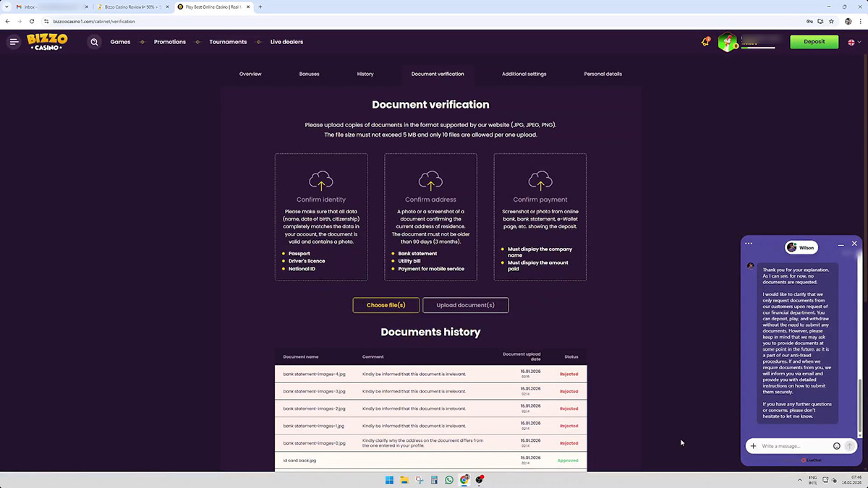This screenshot has width=868, height=488.
Task: Show hidden system tray icons
Action: [x=800, y=480]
